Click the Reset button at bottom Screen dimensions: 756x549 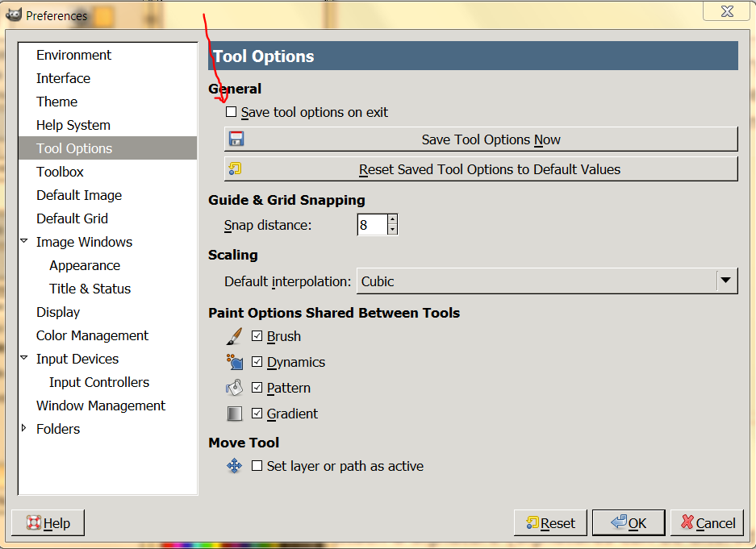[550, 522]
